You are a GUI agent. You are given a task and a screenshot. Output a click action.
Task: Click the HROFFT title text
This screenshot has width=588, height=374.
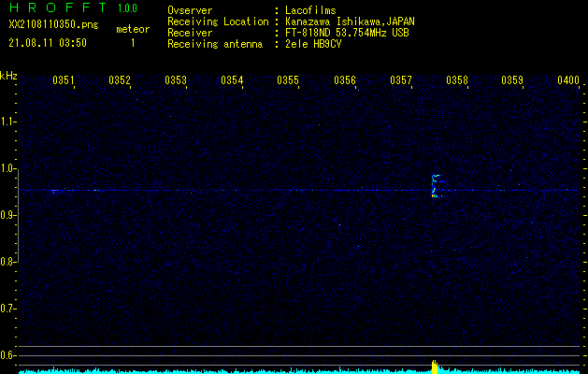tap(58, 7)
